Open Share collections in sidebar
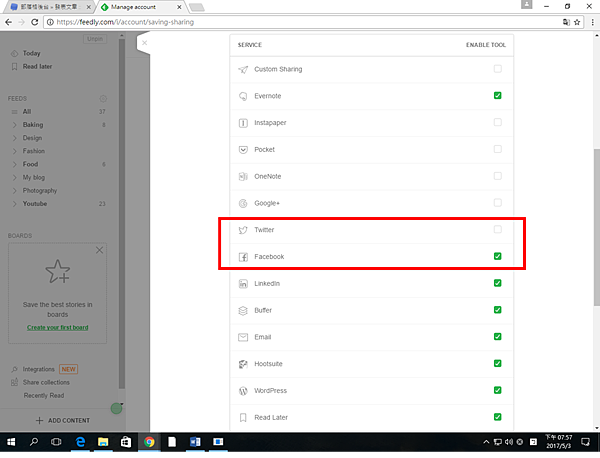The image size is (600, 458). coord(46,382)
